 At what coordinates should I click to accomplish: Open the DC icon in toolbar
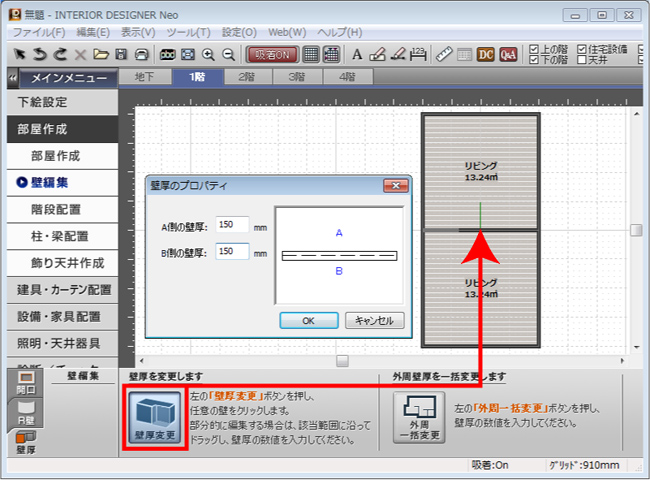tap(486, 54)
